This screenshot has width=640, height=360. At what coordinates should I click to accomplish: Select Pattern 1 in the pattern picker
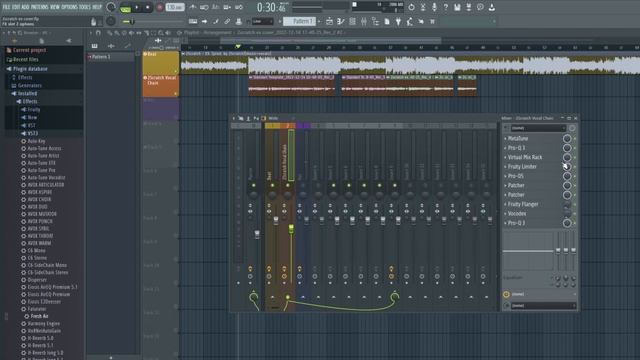click(100, 57)
